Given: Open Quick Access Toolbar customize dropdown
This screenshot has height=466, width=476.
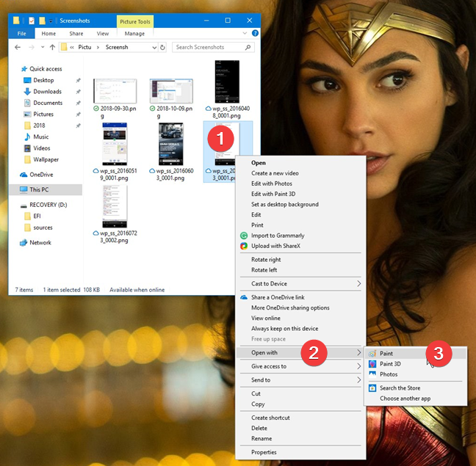Looking at the screenshot, I should [51, 21].
